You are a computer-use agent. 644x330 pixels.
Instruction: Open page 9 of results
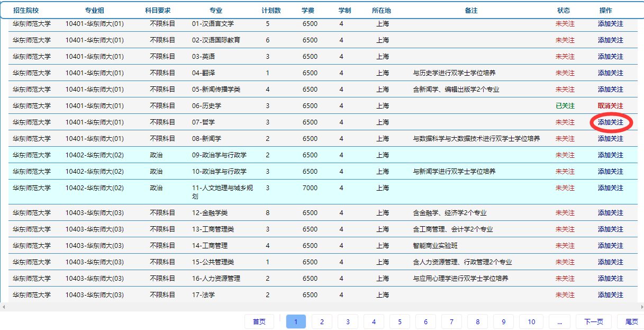[503, 322]
